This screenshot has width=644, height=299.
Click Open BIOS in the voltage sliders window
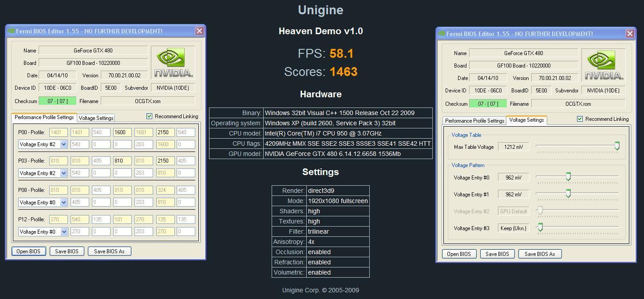tap(459, 254)
